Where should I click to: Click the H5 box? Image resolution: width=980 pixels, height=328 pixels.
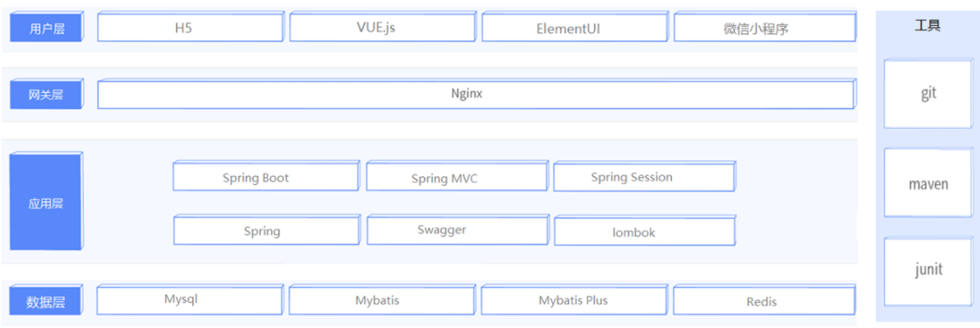[190, 28]
